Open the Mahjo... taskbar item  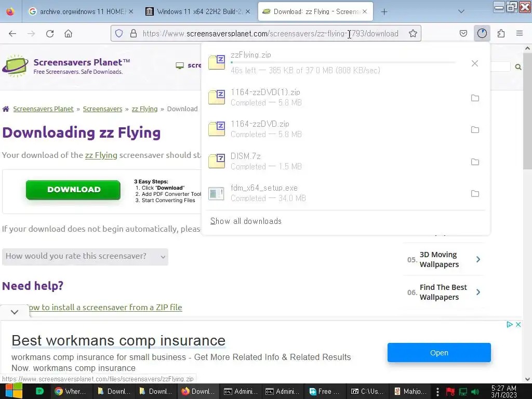pyautogui.click(x=410, y=391)
